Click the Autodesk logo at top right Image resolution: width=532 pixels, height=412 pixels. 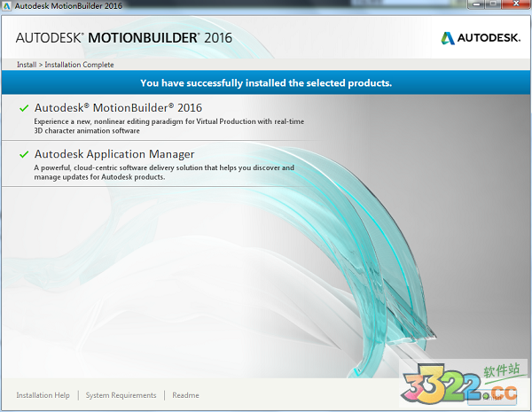point(481,38)
